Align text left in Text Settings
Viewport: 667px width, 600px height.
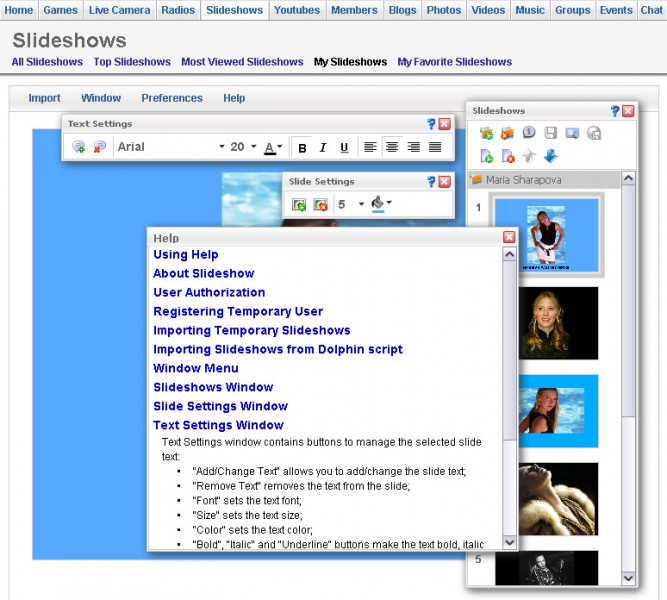370,147
